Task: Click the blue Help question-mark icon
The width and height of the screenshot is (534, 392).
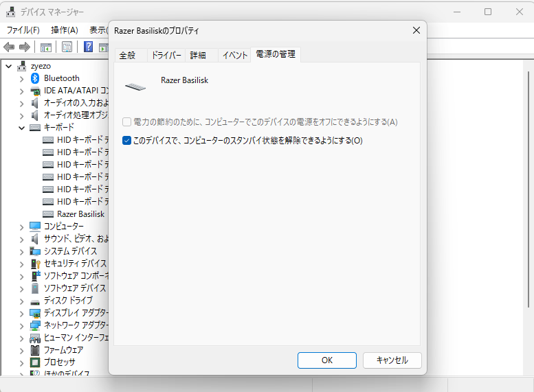Action: [x=89, y=47]
